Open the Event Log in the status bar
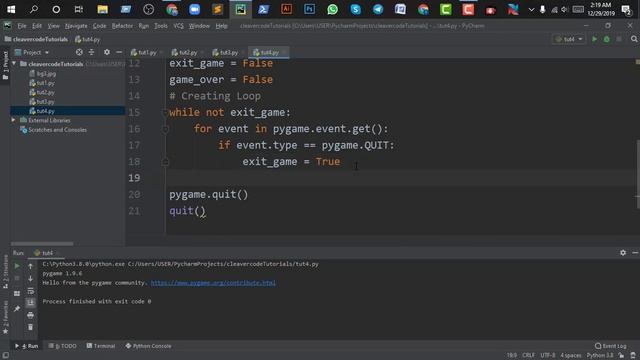The height and width of the screenshot is (360, 640). coord(611,346)
